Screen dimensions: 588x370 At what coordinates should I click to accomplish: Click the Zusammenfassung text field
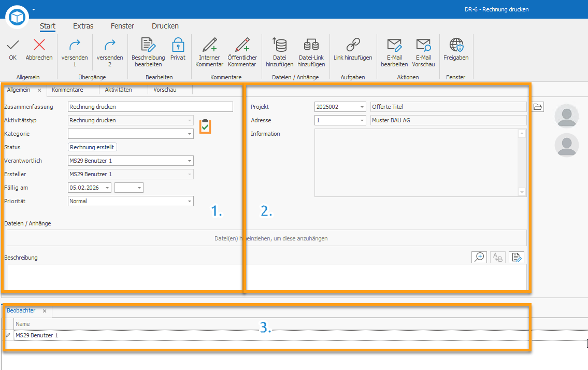[150, 107]
